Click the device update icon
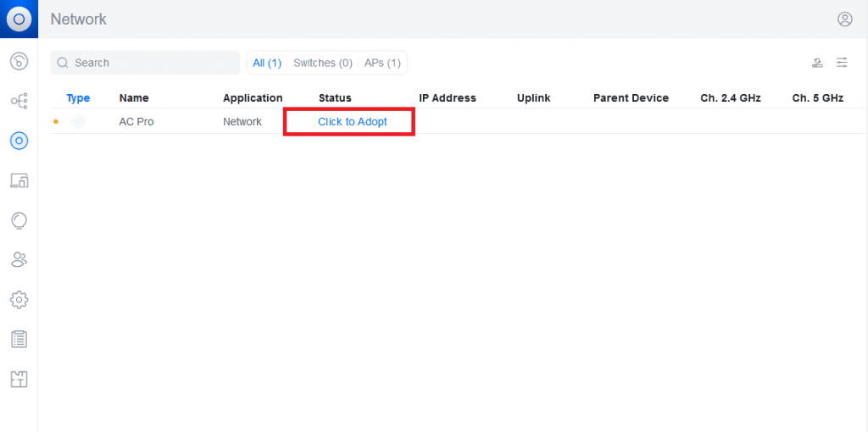 tap(817, 63)
